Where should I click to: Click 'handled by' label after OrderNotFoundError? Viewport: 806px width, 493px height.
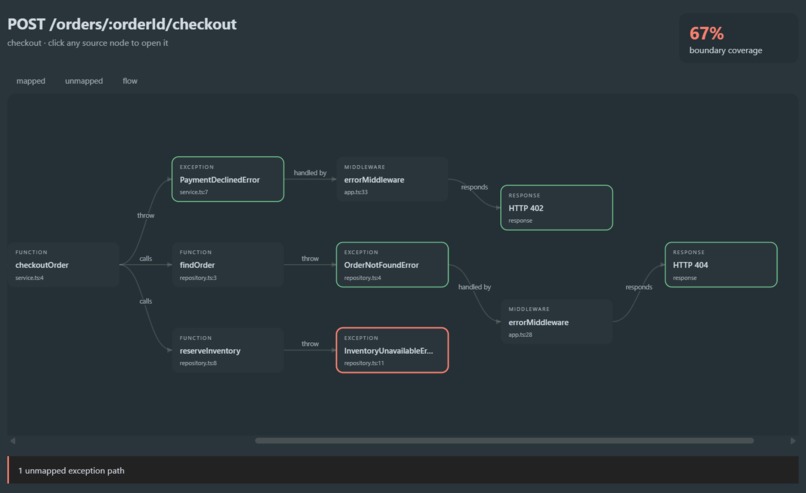474,287
